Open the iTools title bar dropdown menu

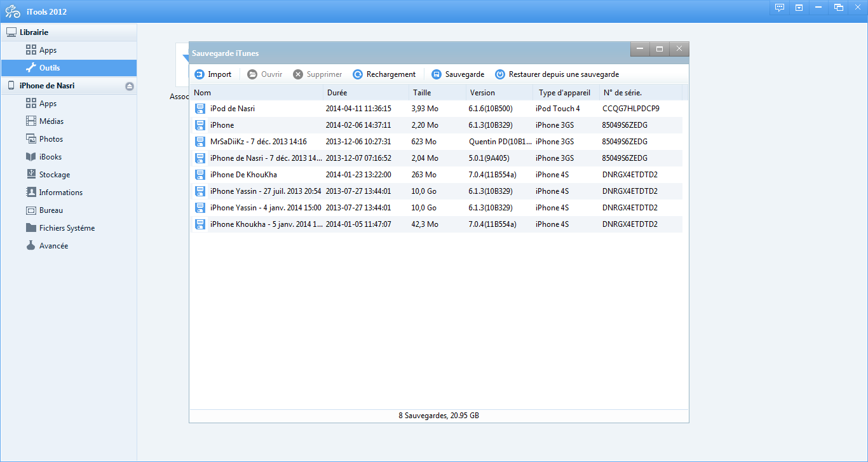point(799,8)
